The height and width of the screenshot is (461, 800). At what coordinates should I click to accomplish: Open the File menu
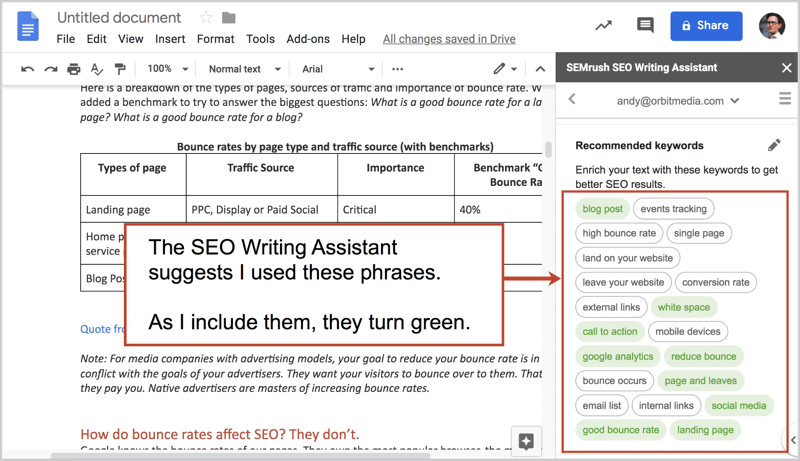point(65,39)
